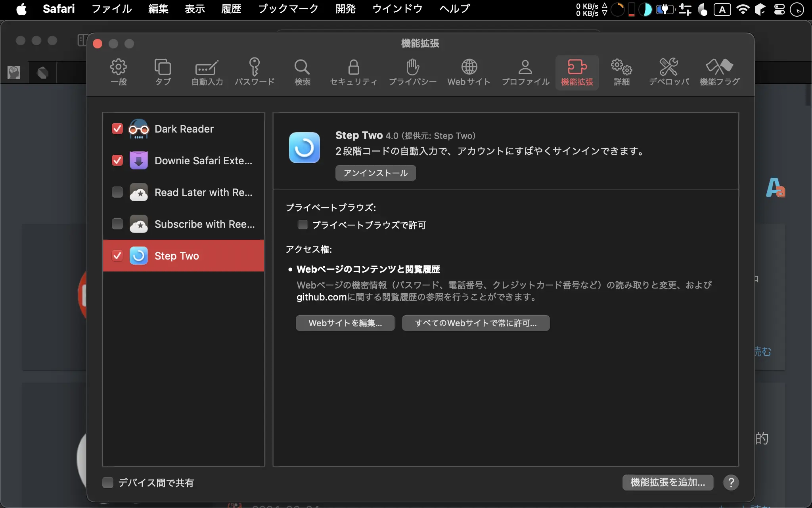
Task: Click the Webサイトを編集... button
Action: point(345,323)
